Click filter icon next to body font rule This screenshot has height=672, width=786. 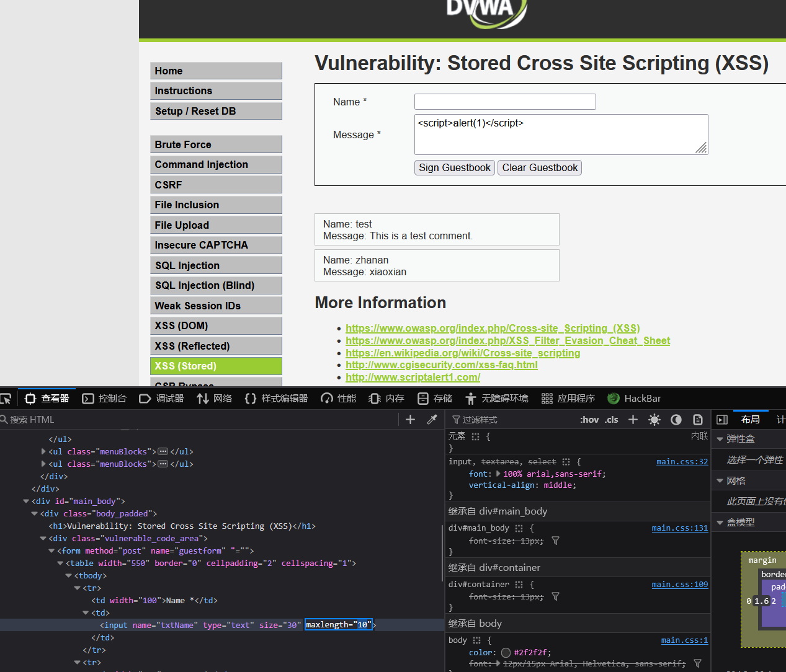point(697,663)
